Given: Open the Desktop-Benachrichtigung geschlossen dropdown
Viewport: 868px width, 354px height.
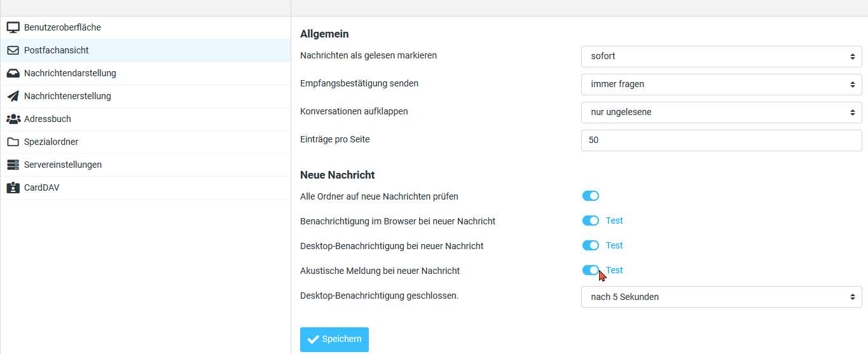Looking at the screenshot, I should pyautogui.click(x=721, y=297).
